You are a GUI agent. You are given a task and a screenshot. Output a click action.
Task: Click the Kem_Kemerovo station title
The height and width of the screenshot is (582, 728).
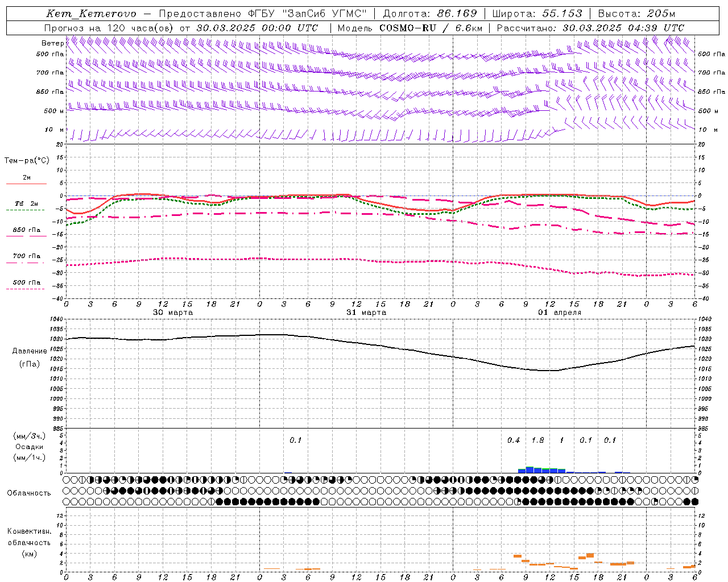[x=92, y=14]
